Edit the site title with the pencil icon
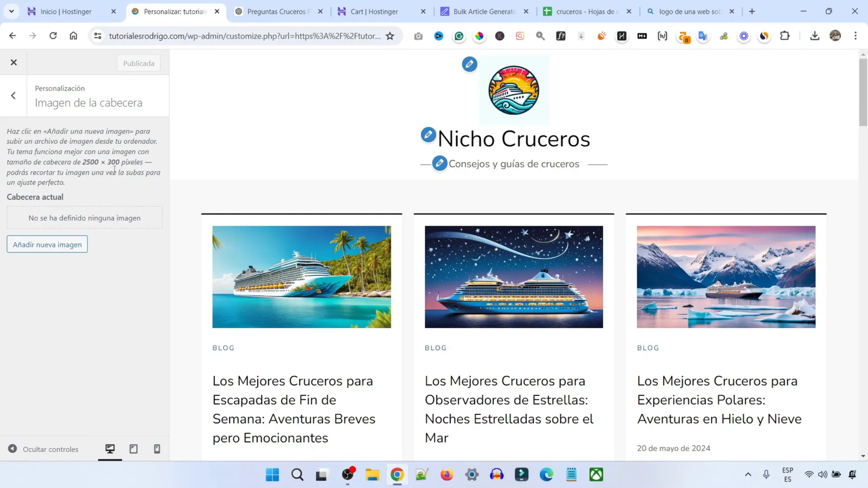Screen dimensions: 868x488 pyautogui.click(x=428, y=134)
